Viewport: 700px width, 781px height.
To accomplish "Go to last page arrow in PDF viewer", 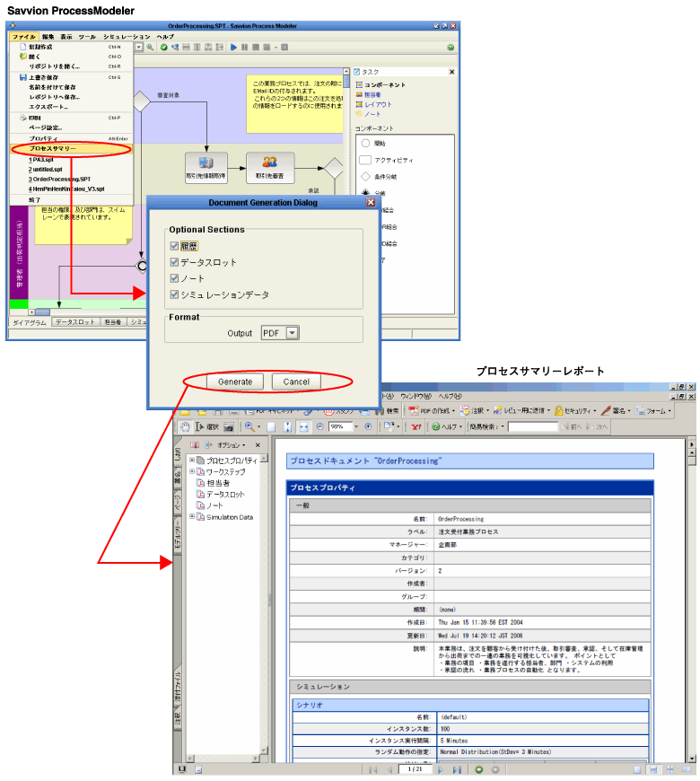I will click(x=457, y=769).
